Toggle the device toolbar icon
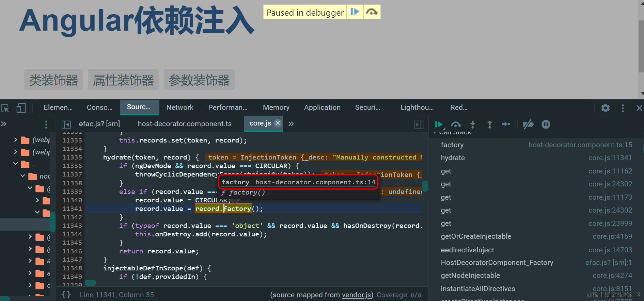 point(21,108)
